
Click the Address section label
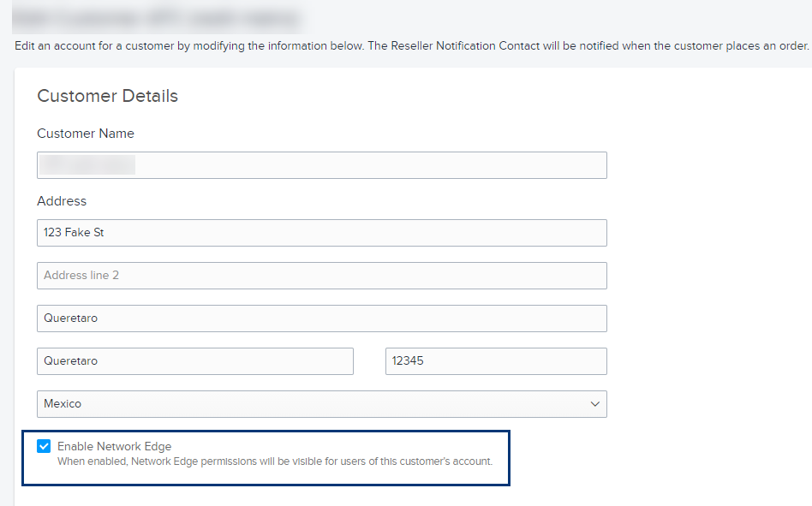pyautogui.click(x=62, y=200)
